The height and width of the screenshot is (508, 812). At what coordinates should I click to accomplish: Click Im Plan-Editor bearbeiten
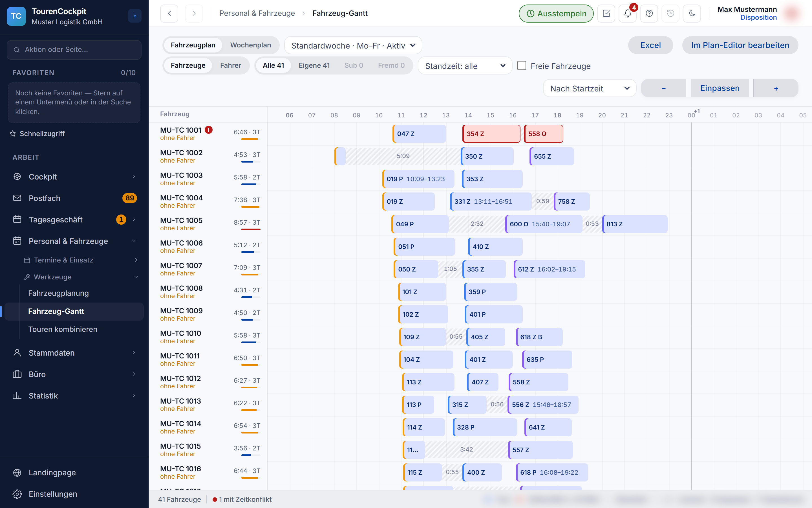click(x=740, y=45)
